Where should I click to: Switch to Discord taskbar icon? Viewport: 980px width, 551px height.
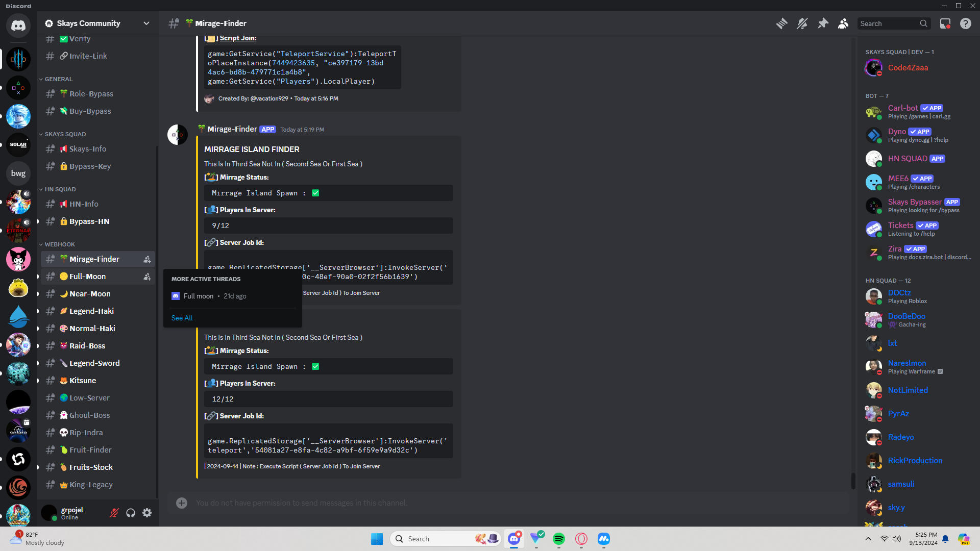pos(514,539)
